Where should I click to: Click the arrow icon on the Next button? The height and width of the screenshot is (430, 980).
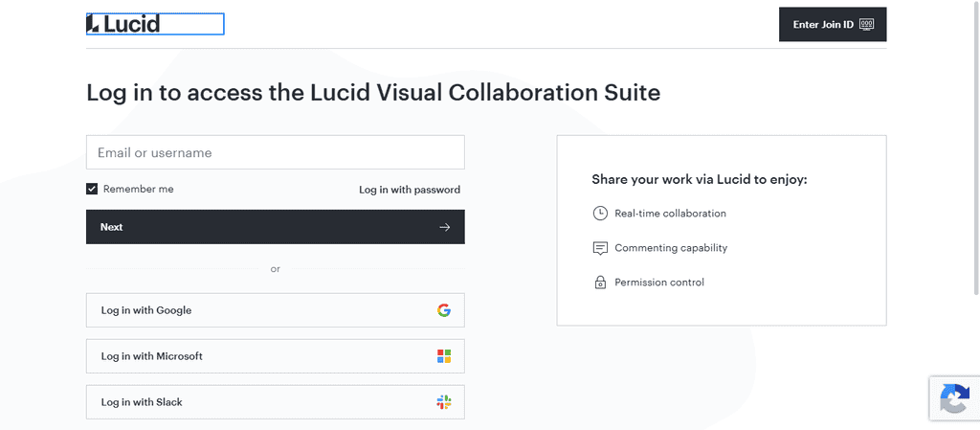[x=444, y=227]
